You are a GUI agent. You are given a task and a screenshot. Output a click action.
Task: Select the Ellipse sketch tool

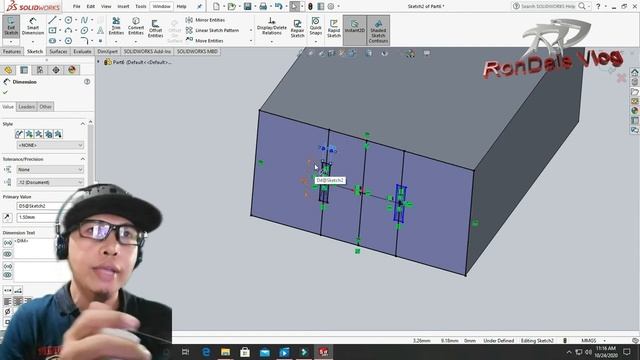[x=84, y=30]
